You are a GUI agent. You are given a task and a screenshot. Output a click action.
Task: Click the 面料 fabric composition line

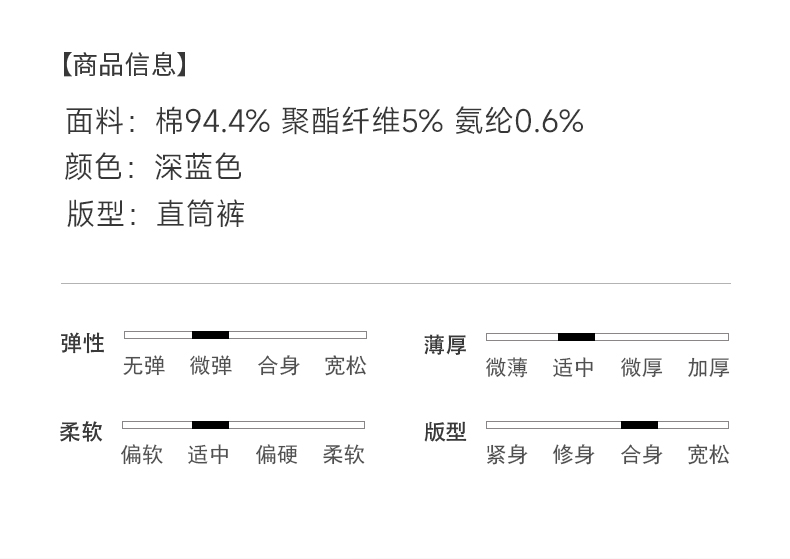[324, 121]
